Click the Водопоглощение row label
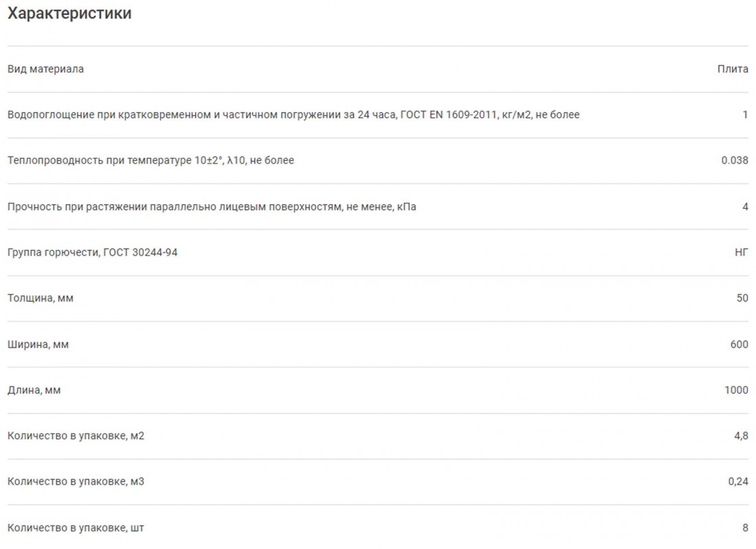Screen dimensions: 756x549 [293, 115]
